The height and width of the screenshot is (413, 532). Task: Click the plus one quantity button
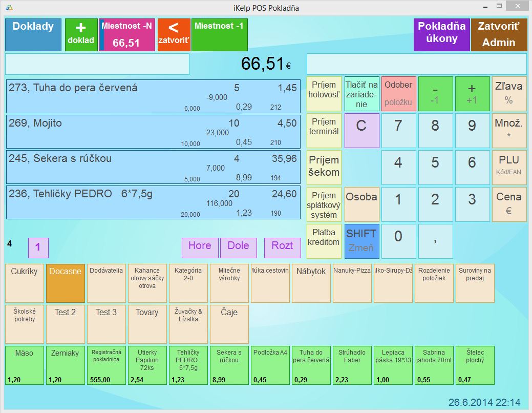tap(472, 94)
